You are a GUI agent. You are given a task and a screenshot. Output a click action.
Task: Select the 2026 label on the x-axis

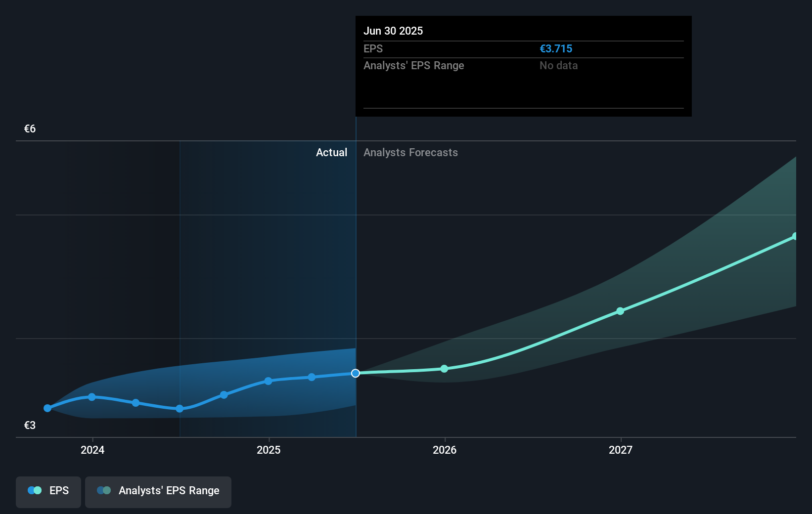[444, 450]
